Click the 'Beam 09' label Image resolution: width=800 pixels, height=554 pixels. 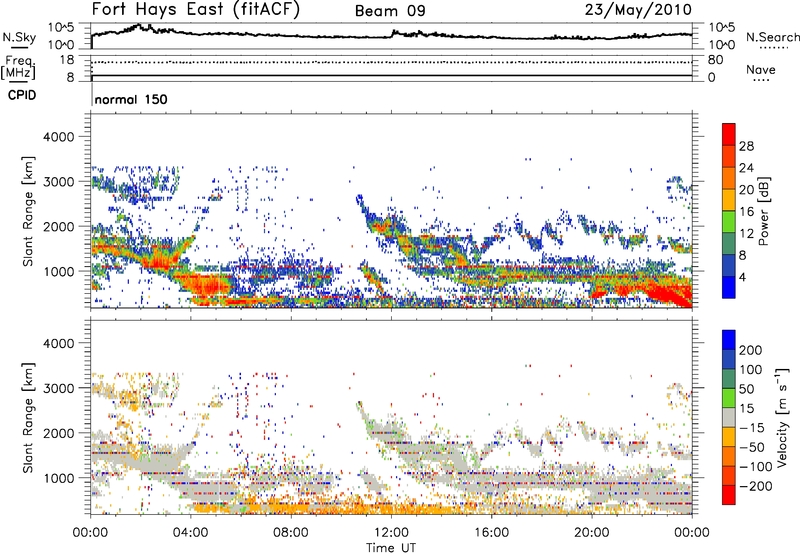[390, 11]
